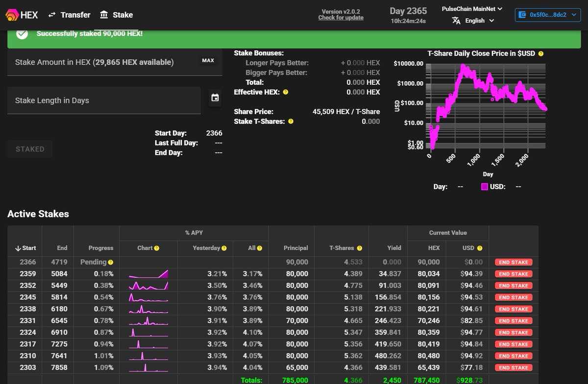588x384 pixels.
Task: Open the Transfer tab
Action: (69, 15)
